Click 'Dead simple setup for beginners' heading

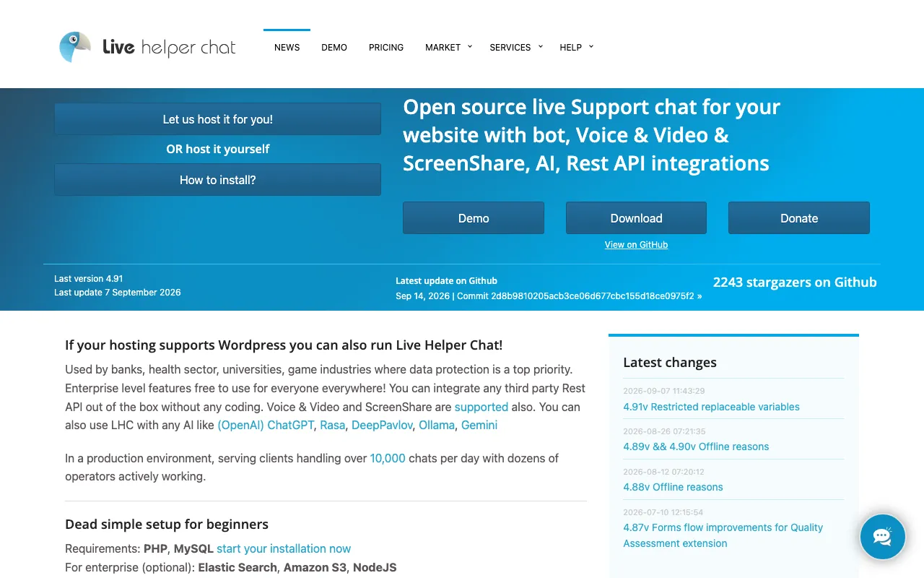167,525
